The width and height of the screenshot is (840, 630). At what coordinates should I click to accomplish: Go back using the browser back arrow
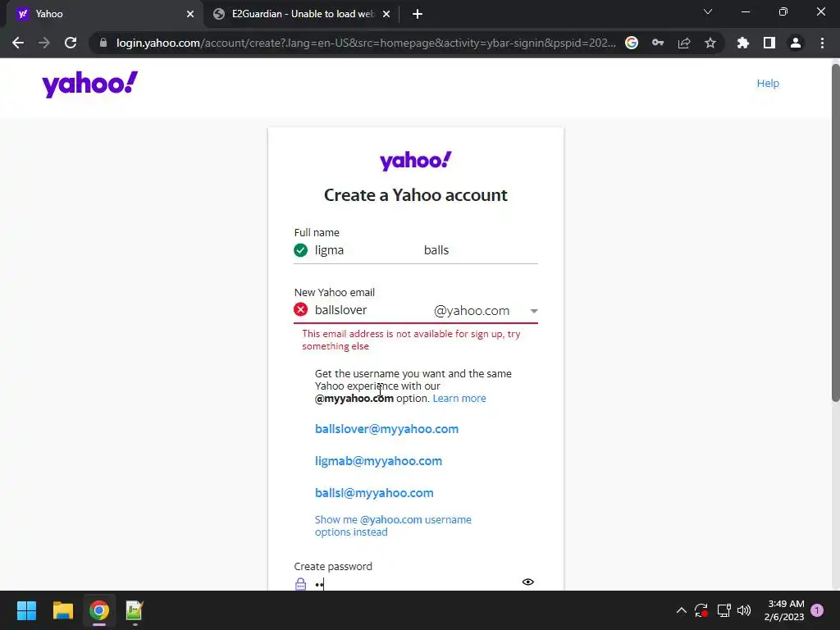coord(18,43)
